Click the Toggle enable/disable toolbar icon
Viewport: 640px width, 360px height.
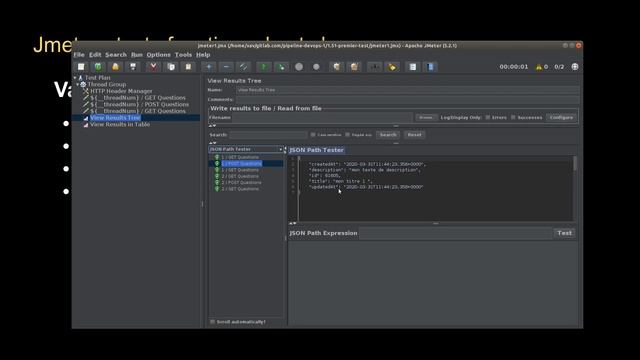point(244,67)
